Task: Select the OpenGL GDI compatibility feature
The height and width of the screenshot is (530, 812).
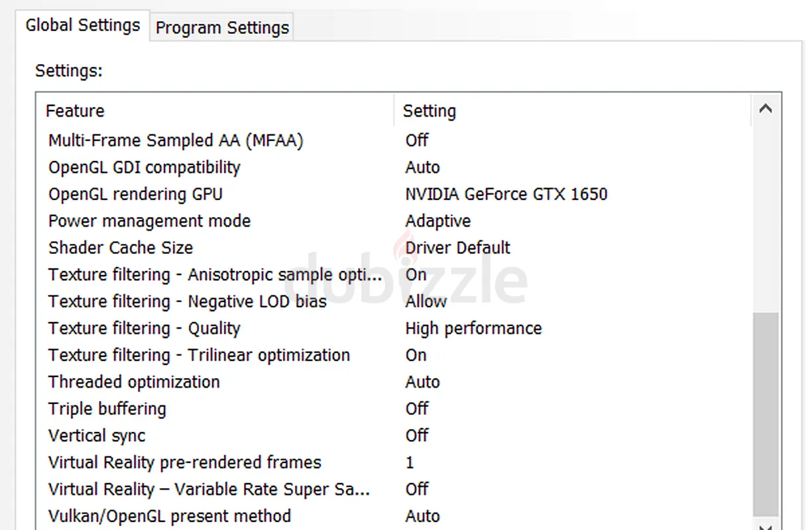Action: click(145, 168)
